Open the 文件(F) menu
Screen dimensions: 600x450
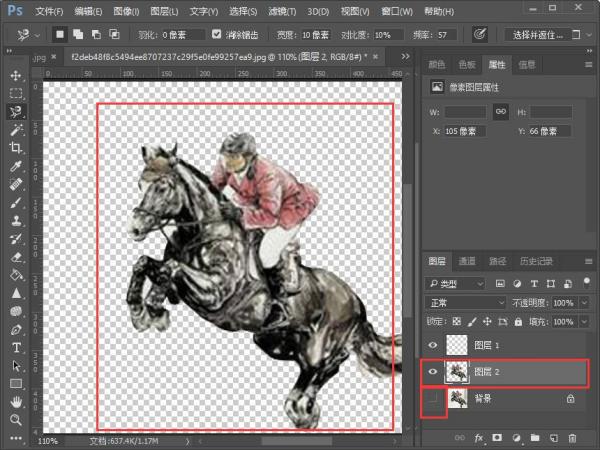(x=49, y=11)
